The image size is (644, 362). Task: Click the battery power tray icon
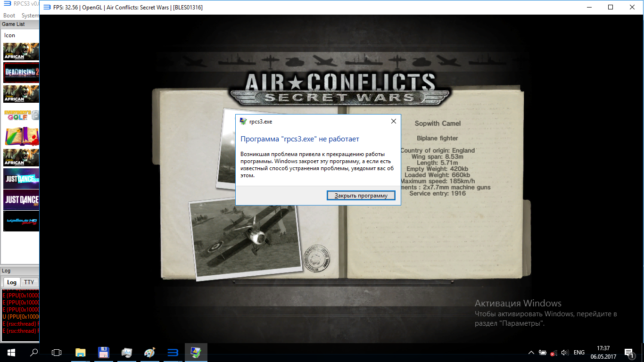coord(543,352)
